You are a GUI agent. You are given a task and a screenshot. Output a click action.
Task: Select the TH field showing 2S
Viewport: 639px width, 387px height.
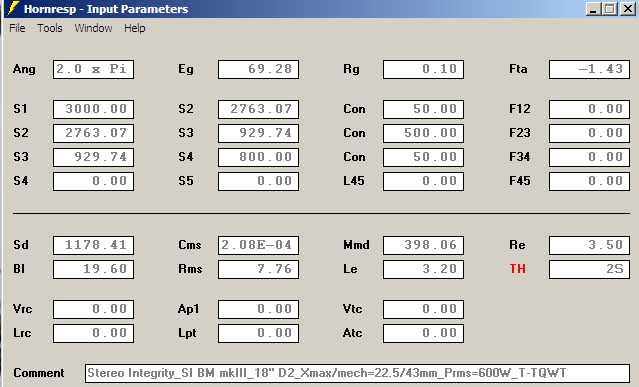point(589,269)
